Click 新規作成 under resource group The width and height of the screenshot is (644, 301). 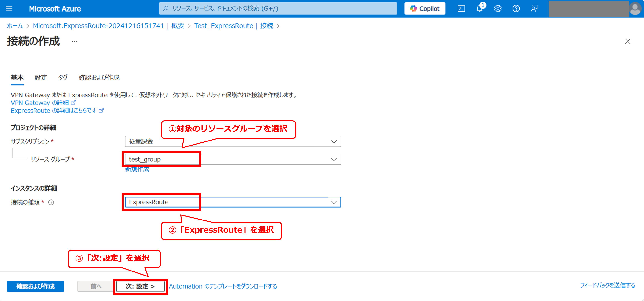click(137, 169)
